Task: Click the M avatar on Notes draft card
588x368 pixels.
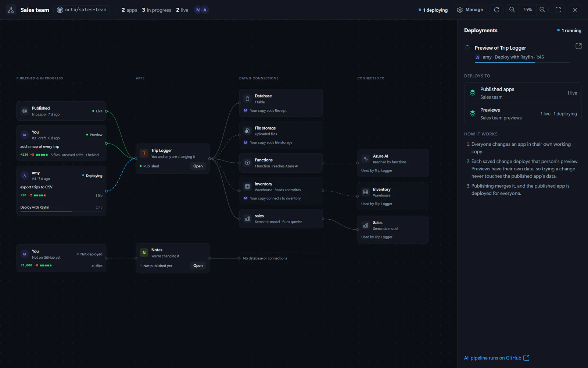Action: 25,254
